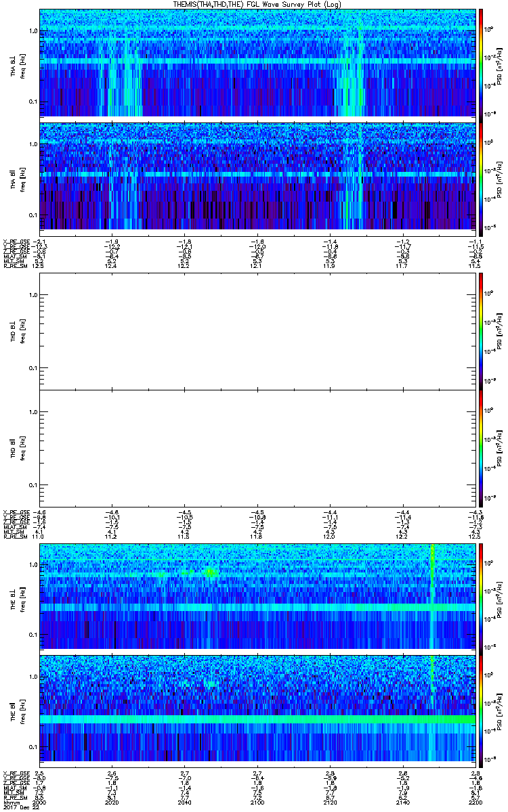
Task: Click the 'PSD [nT²/Hz]' label beside THD B∥
Action: 499,448
